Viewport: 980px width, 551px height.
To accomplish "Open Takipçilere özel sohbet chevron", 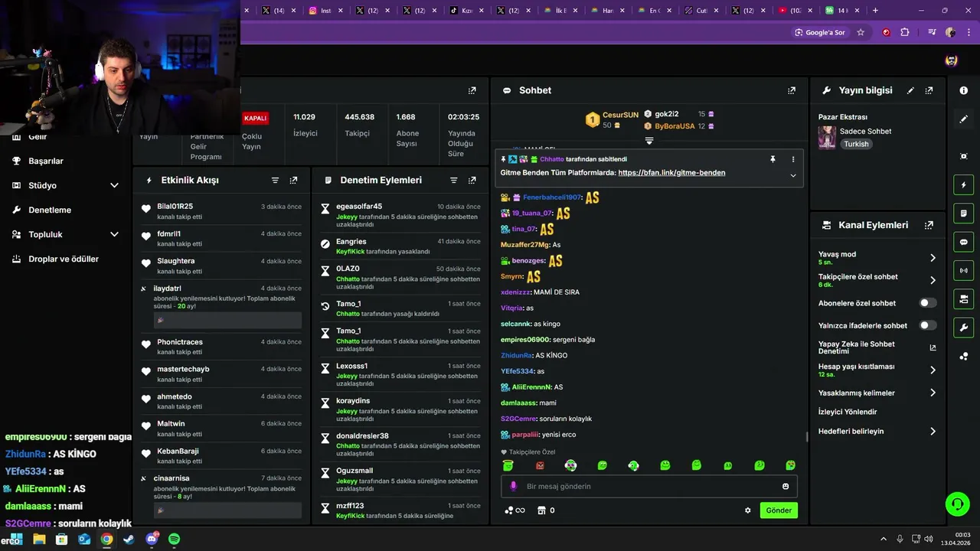I will 933,280.
